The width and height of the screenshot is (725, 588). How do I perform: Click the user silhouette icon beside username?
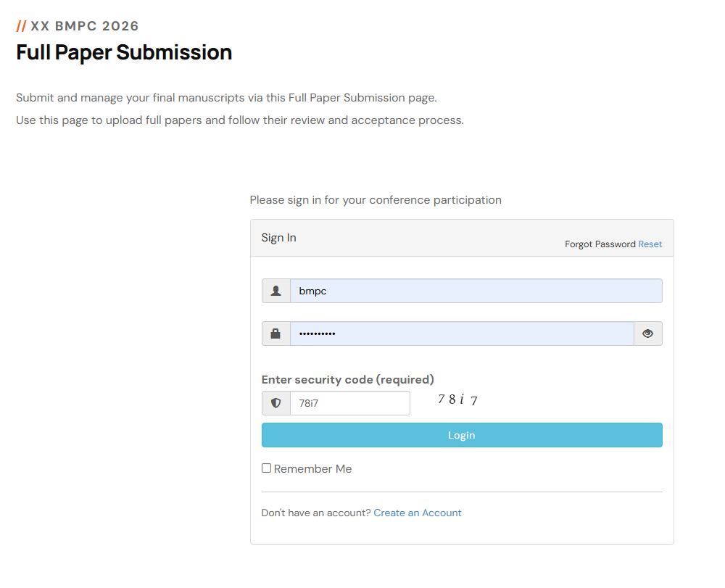[275, 291]
